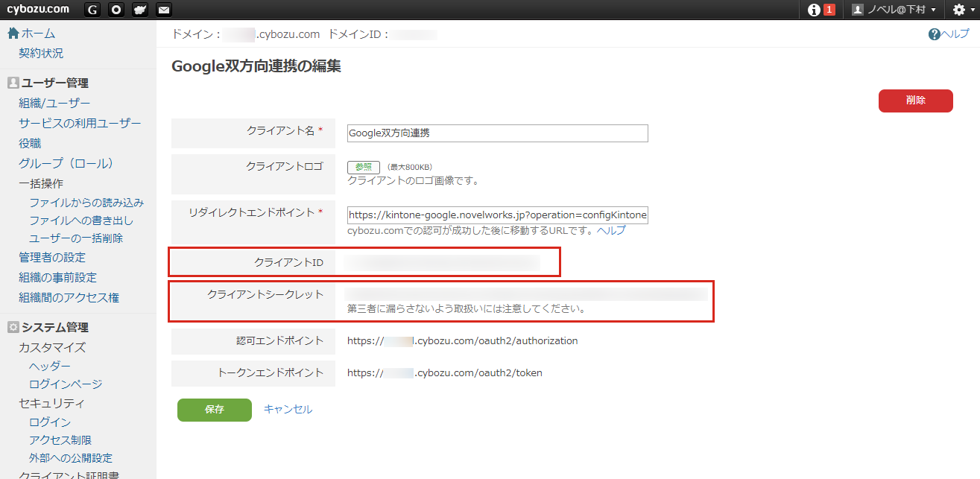This screenshot has width=980, height=479.
Task: Focus the リダイレクトエンドポイント URL field
Action: point(498,215)
